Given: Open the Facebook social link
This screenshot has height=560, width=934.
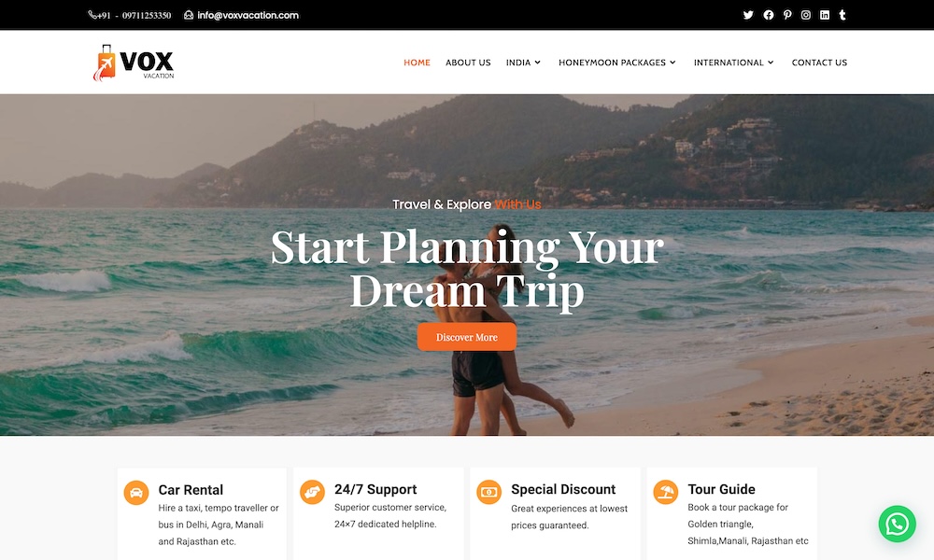Looking at the screenshot, I should click(x=769, y=15).
